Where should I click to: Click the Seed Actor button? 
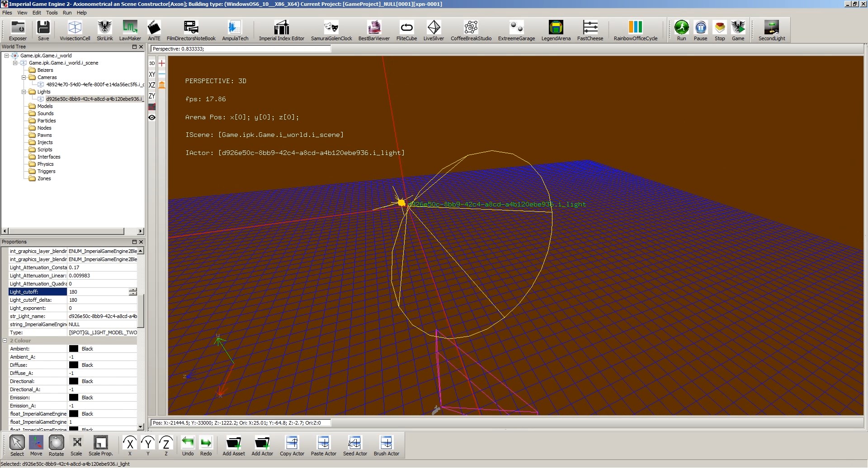pos(355,446)
